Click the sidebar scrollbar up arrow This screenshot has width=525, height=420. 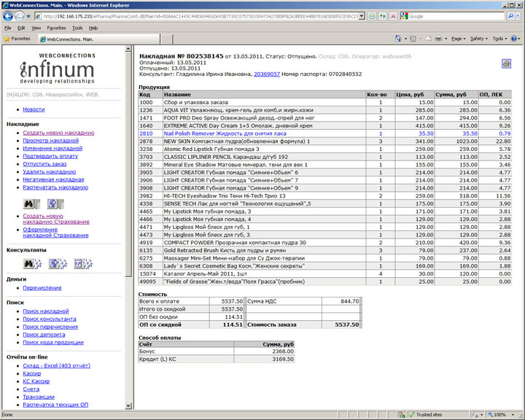pyautogui.click(x=128, y=49)
